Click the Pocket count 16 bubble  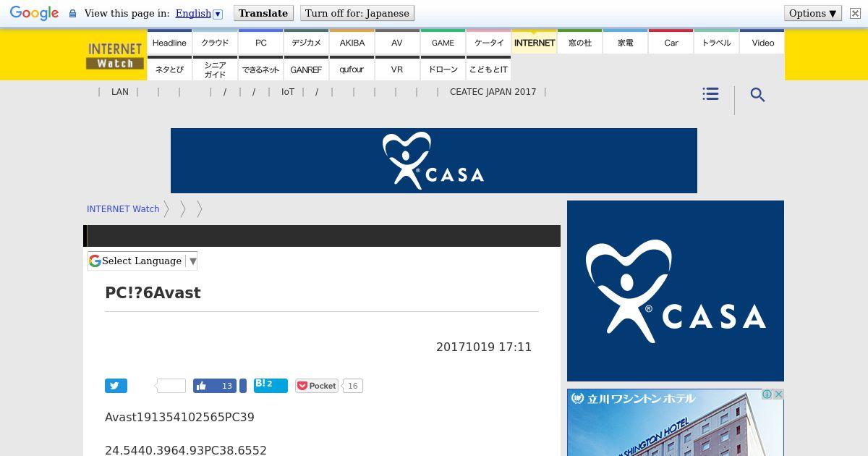352,386
